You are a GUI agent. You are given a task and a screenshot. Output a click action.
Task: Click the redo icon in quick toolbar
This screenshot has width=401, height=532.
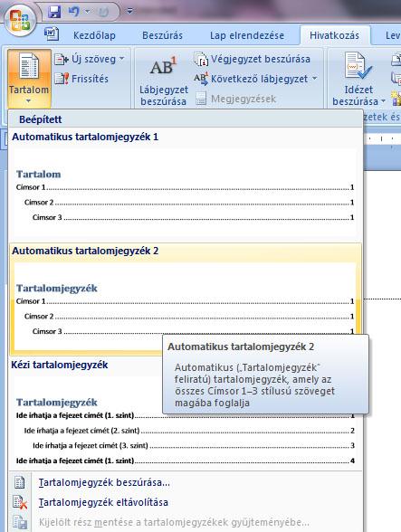pos(103,12)
